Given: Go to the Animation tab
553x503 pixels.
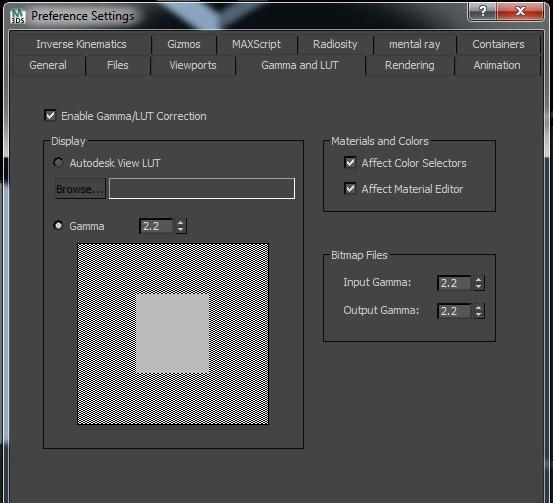Looking at the screenshot, I should point(497,65).
